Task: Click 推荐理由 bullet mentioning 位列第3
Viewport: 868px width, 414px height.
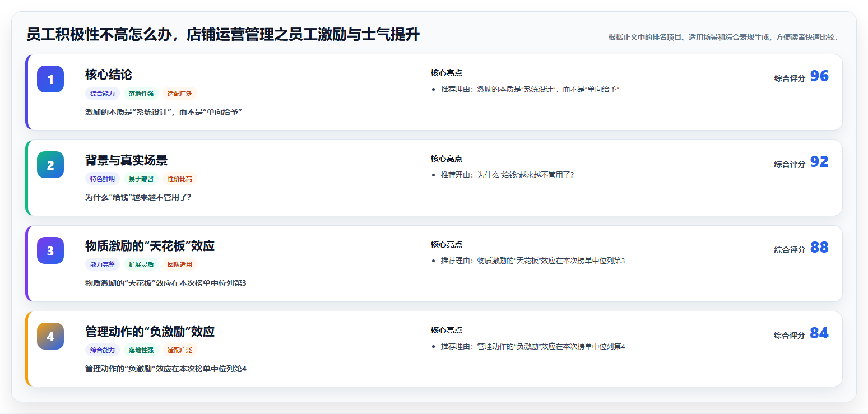Action: (533, 261)
